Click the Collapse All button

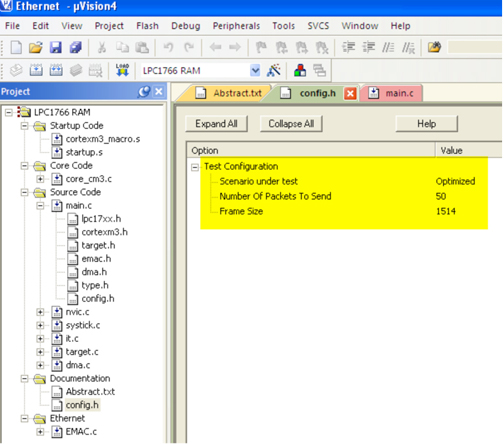291,124
